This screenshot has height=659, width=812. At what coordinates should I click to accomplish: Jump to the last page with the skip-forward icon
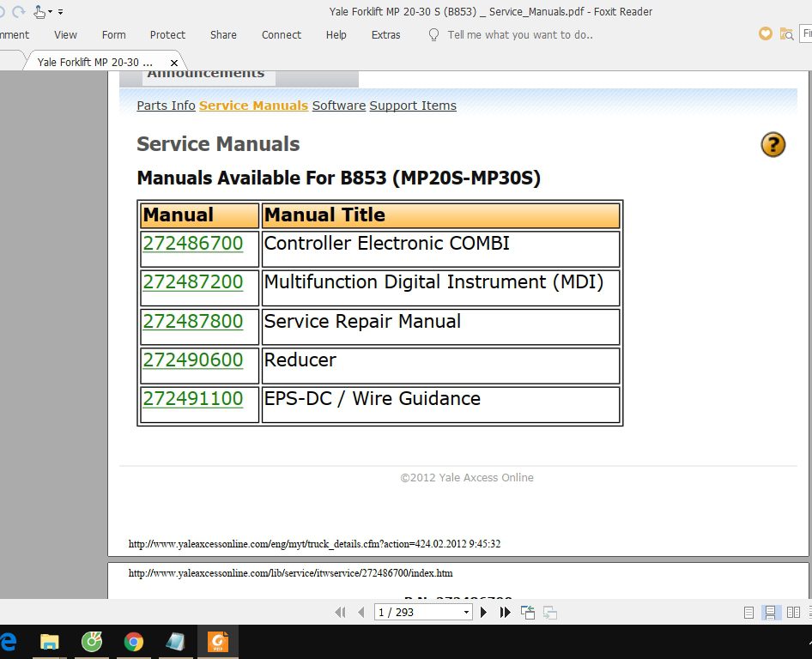pyautogui.click(x=505, y=612)
